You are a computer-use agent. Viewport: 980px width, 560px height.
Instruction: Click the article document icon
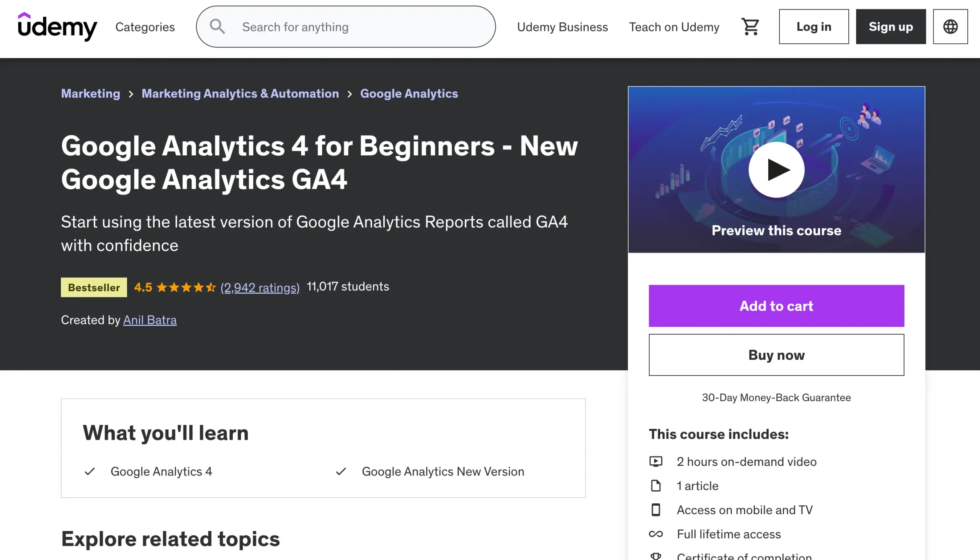656,486
